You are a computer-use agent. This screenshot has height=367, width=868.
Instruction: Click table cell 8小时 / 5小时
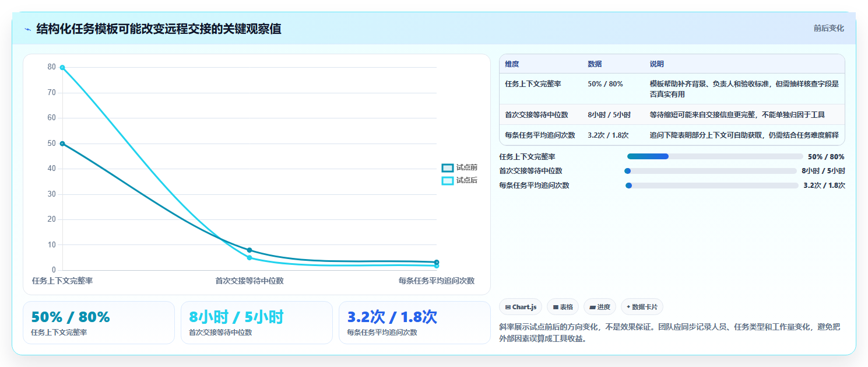pos(609,115)
